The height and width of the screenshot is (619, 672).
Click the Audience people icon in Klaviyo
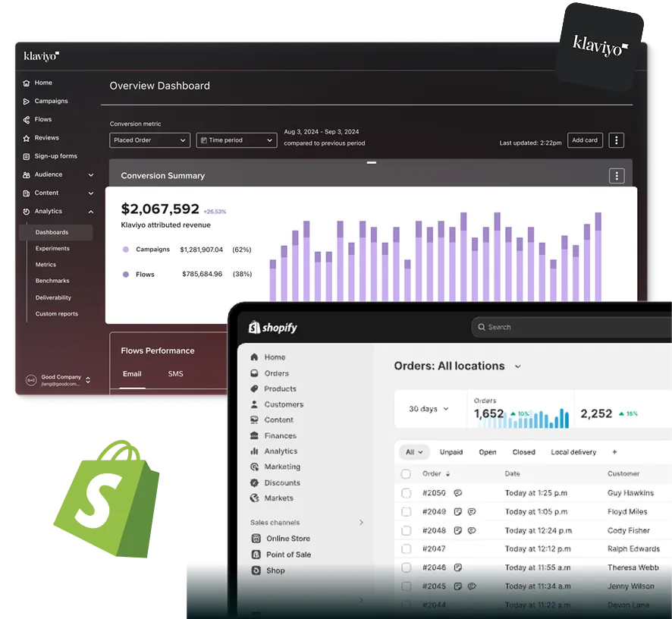pyautogui.click(x=27, y=175)
